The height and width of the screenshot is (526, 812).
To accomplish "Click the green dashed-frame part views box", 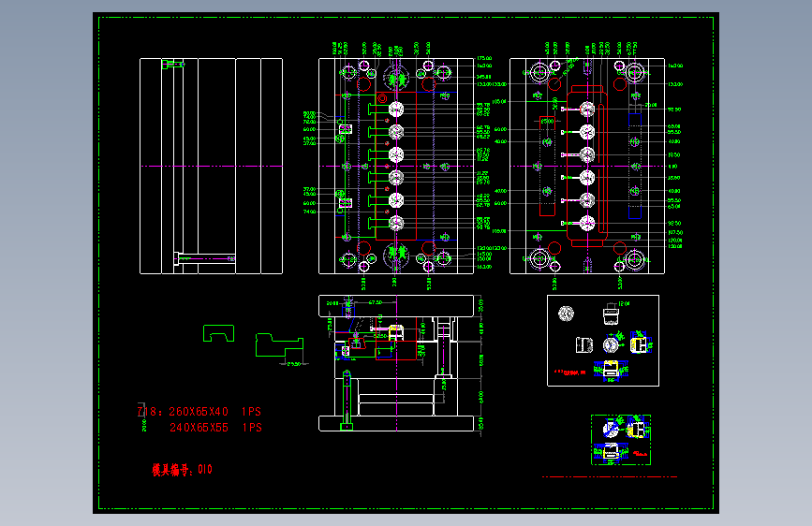I will click(x=621, y=440).
